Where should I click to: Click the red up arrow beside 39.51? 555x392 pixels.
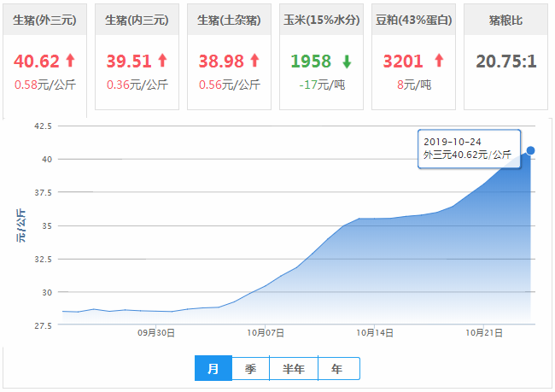click(x=162, y=60)
